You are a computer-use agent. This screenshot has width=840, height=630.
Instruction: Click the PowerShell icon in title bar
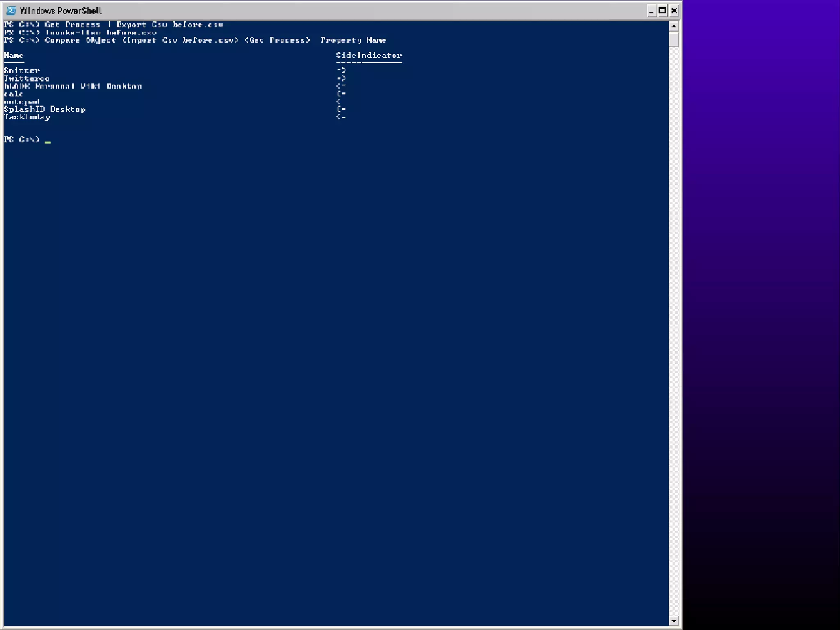[x=11, y=11]
